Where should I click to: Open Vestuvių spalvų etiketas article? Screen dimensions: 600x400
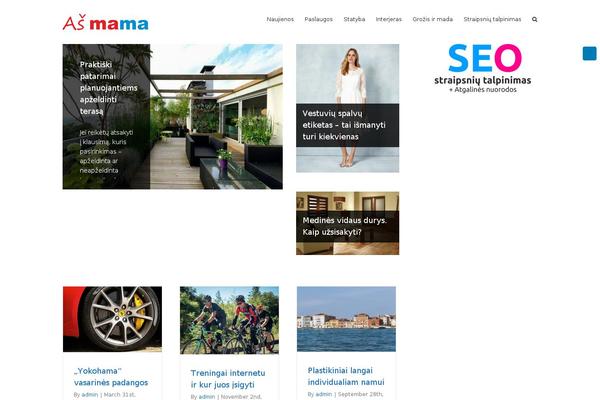click(347, 108)
